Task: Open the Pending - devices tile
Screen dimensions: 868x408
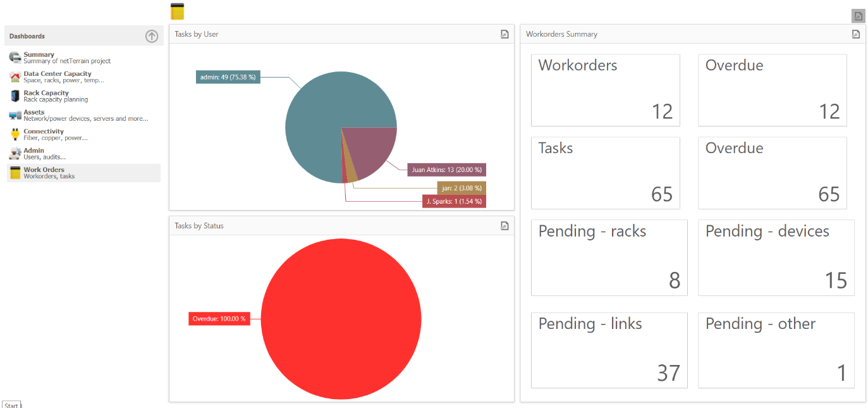Action: (776, 257)
